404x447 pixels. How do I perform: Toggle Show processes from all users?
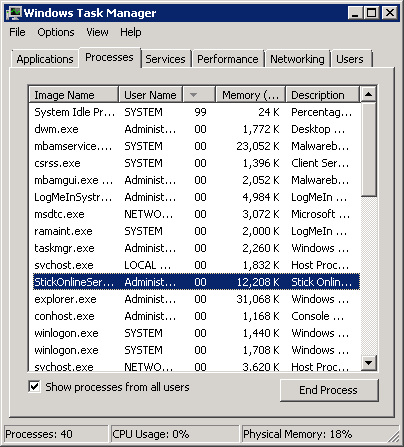pyautogui.click(x=34, y=387)
